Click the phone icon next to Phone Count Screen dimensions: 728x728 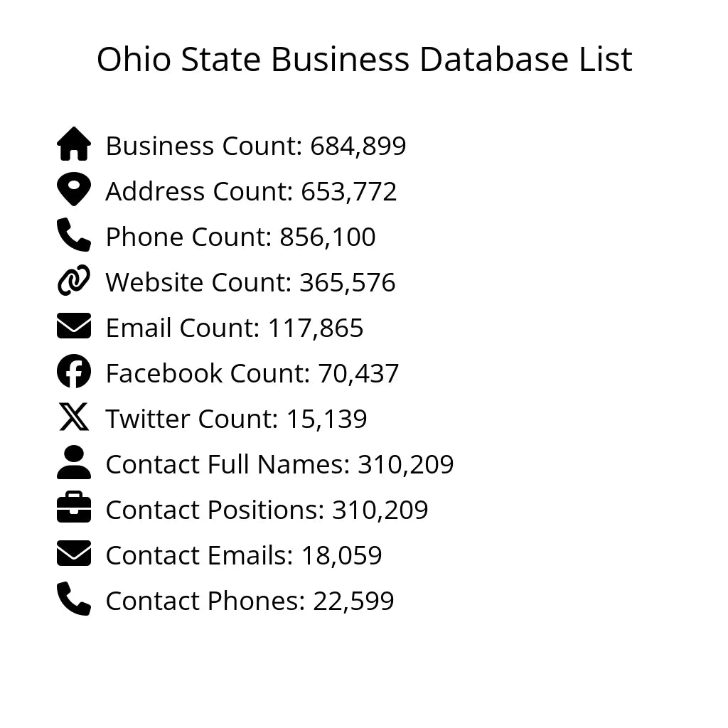[74, 235]
